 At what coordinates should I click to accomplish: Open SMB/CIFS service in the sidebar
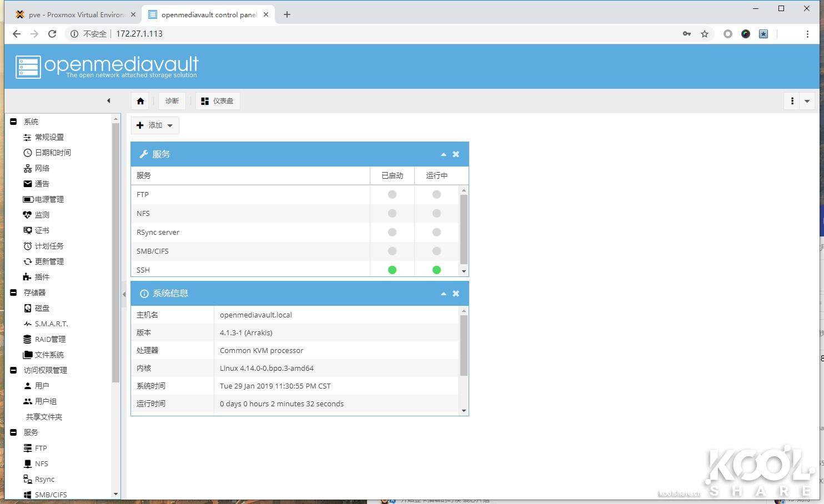click(45, 495)
